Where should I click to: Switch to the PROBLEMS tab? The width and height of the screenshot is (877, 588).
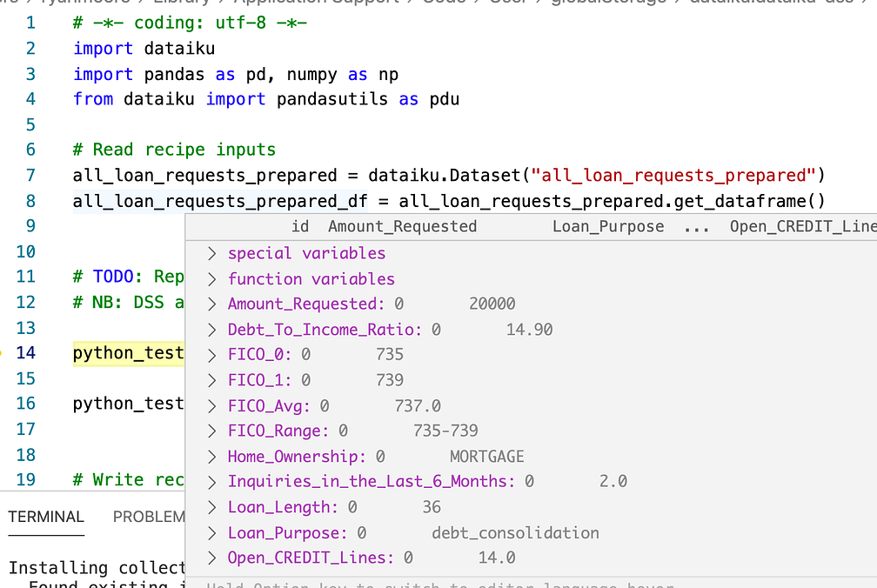click(x=149, y=516)
